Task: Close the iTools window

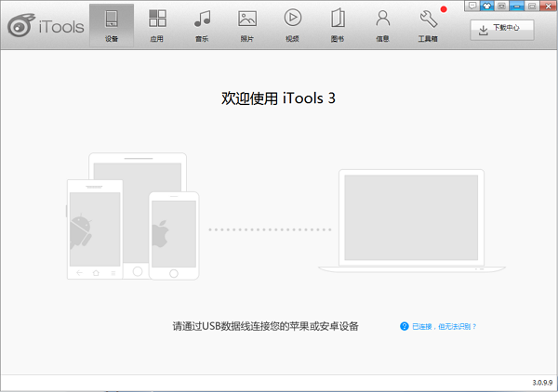Action: point(548,6)
